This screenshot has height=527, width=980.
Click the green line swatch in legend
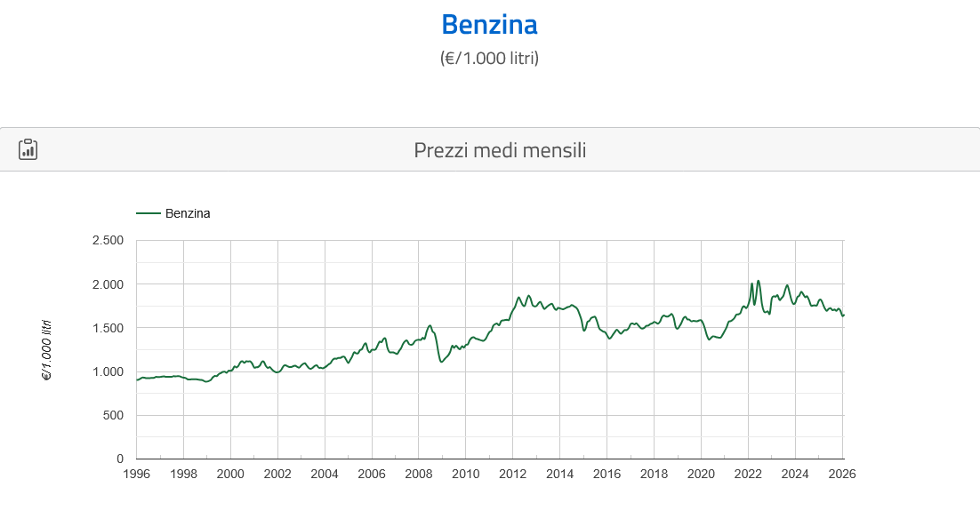(x=149, y=213)
